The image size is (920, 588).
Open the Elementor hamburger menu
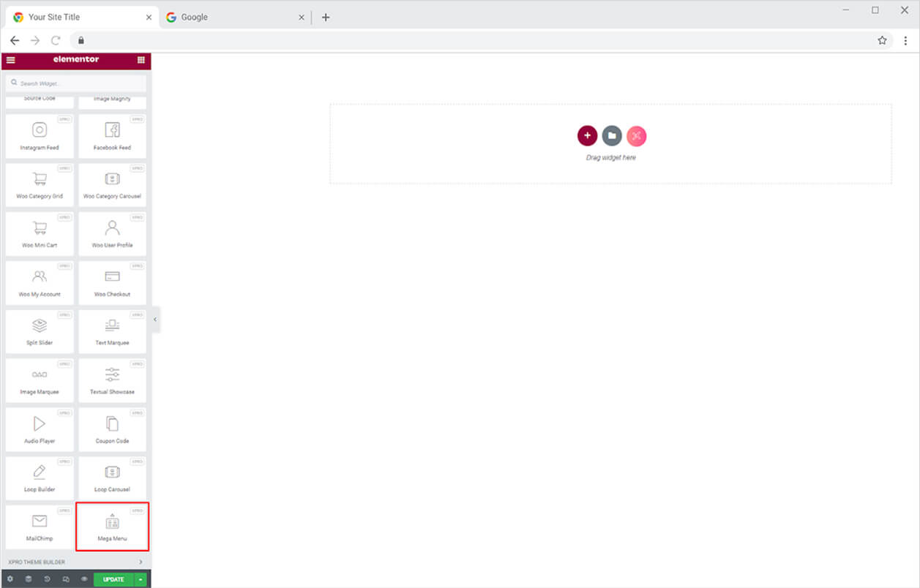click(x=10, y=60)
